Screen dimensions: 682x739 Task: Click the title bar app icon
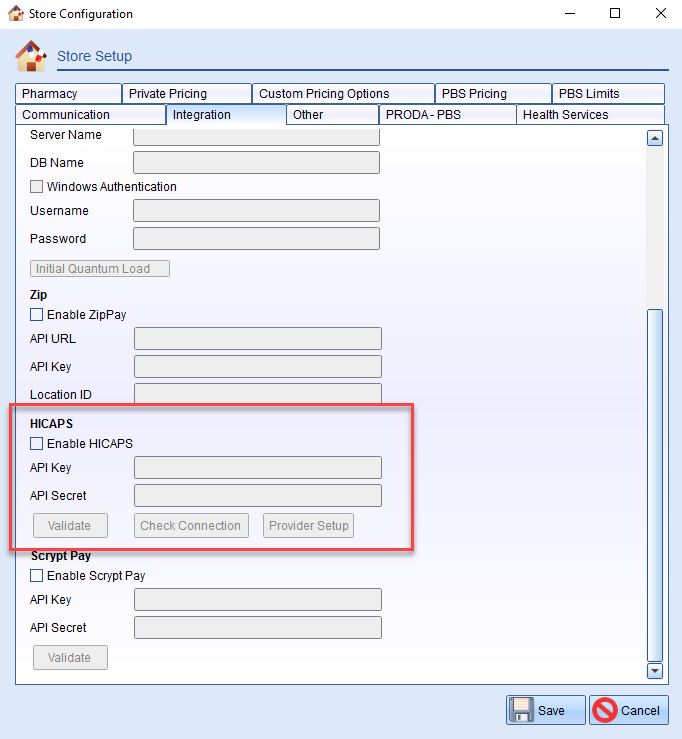point(16,13)
